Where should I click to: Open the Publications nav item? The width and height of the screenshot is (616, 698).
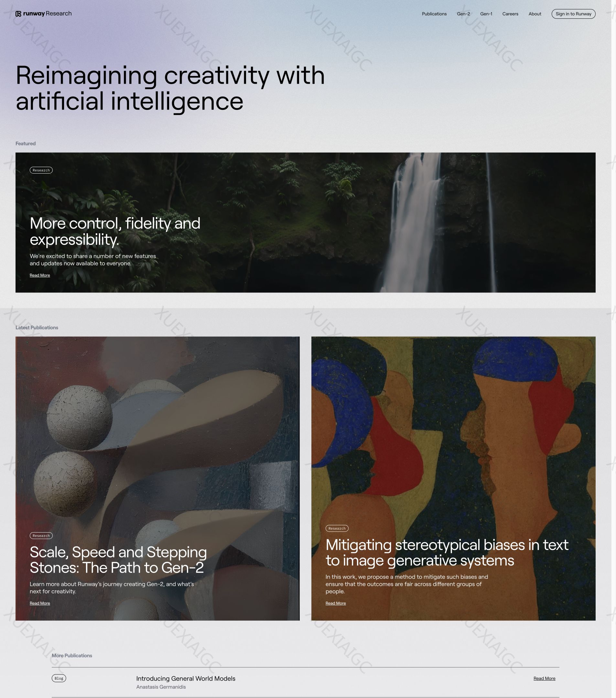click(434, 14)
